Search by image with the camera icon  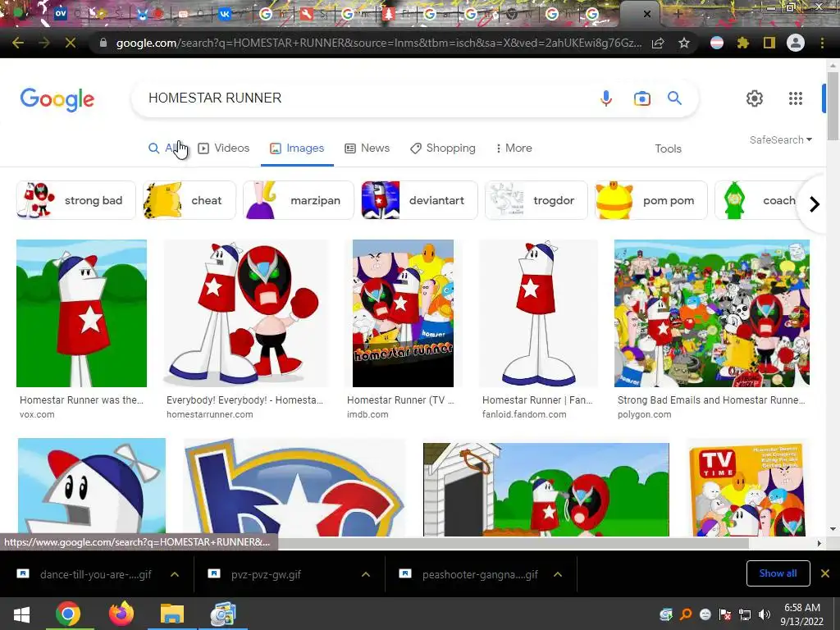point(641,98)
